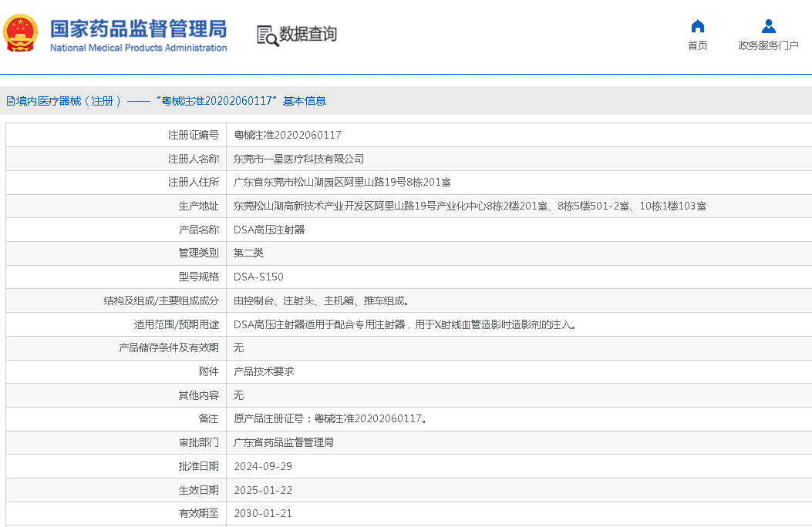Click the approval date 2024-09-29
The width and height of the screenshot is (812, 527).
pyautogui.click(x=263, y=466)
